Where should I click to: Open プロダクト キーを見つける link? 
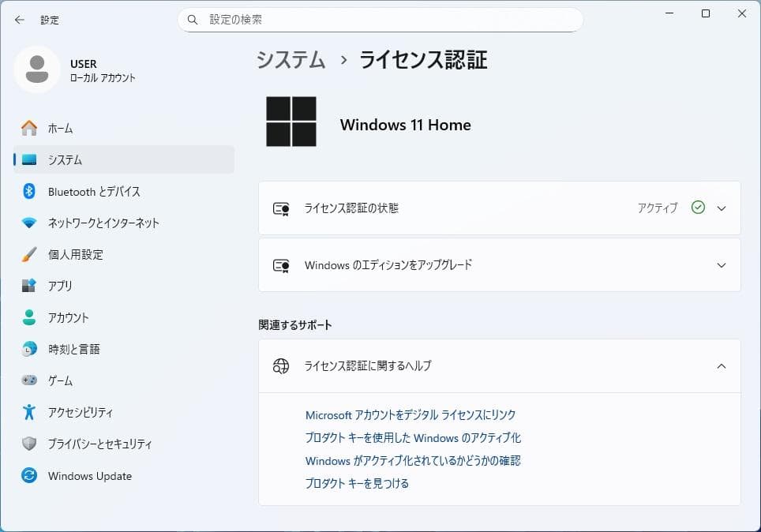point(357,483)
